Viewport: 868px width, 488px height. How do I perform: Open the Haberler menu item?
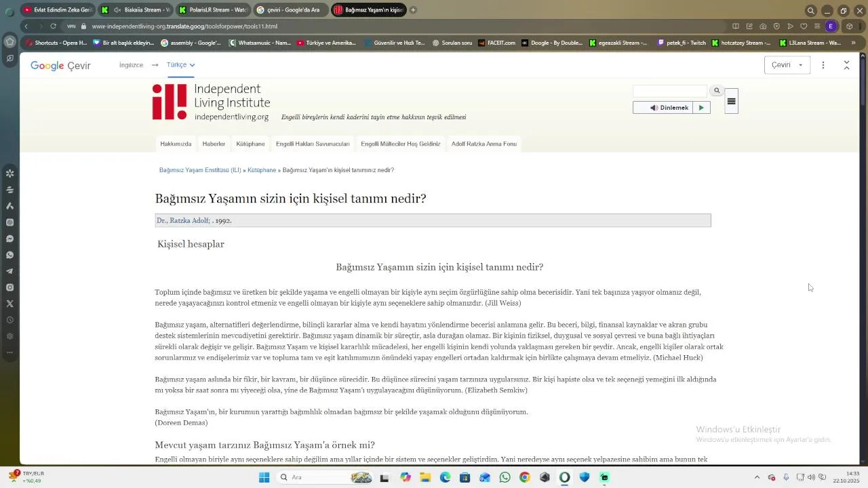214,144
